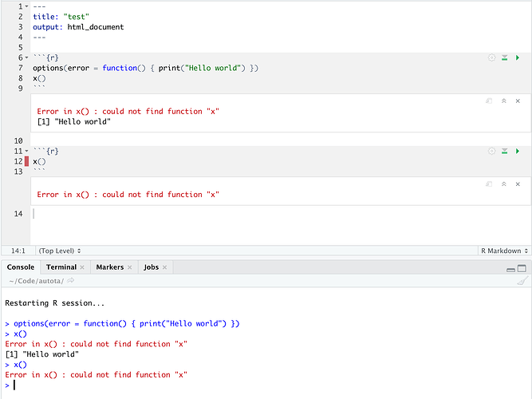View current working directory arrow icon
The width and height of the screenshot is (532, 399).
pos(70,280)
